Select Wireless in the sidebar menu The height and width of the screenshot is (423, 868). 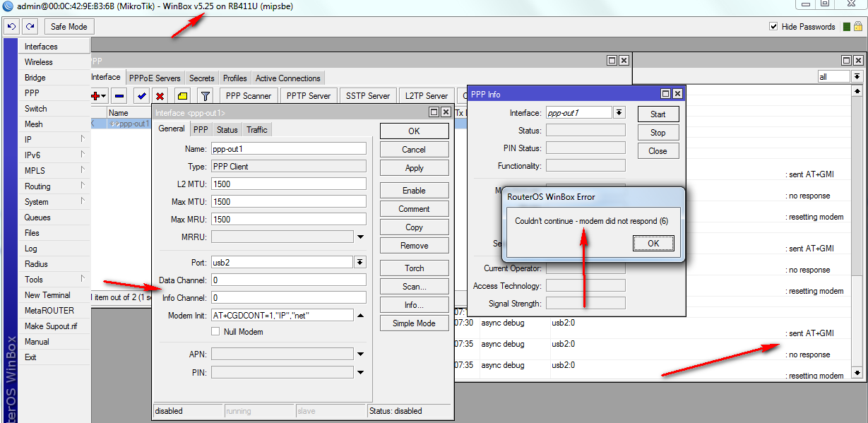54,62
